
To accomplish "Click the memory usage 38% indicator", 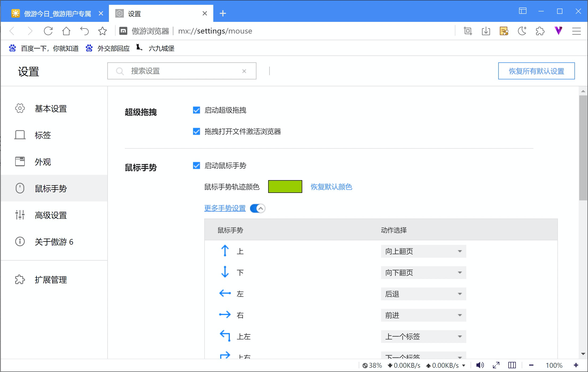I will coord(372,365).
